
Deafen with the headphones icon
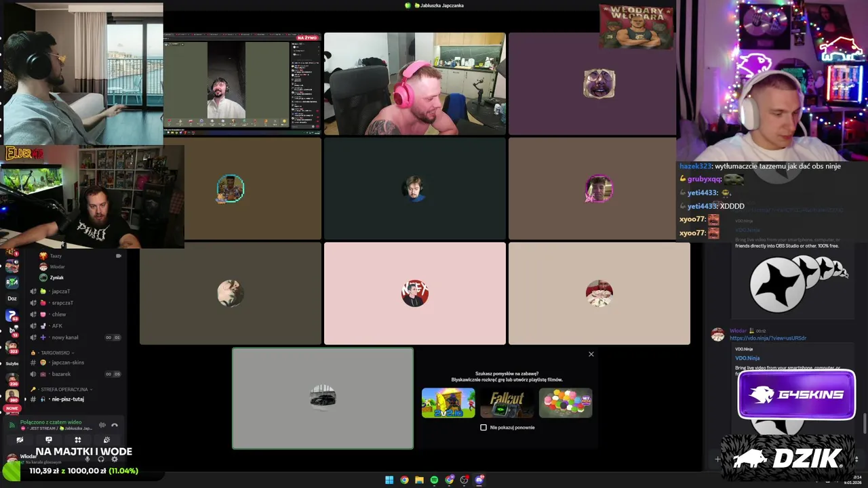tap(101, 459)
